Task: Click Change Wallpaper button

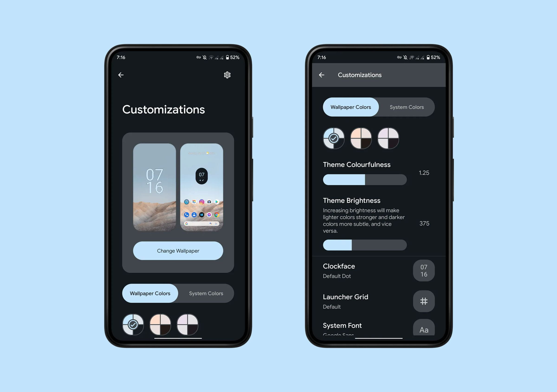Action: [x=179, y=251]
